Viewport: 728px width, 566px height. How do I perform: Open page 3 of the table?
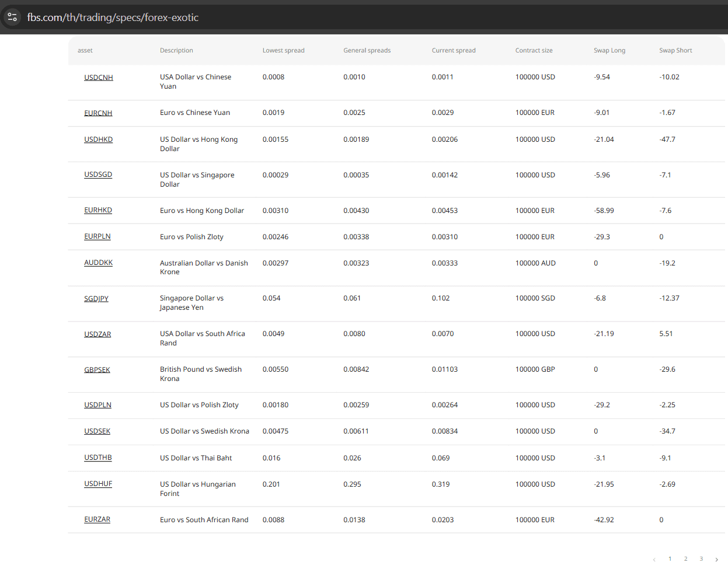(701, 559)
